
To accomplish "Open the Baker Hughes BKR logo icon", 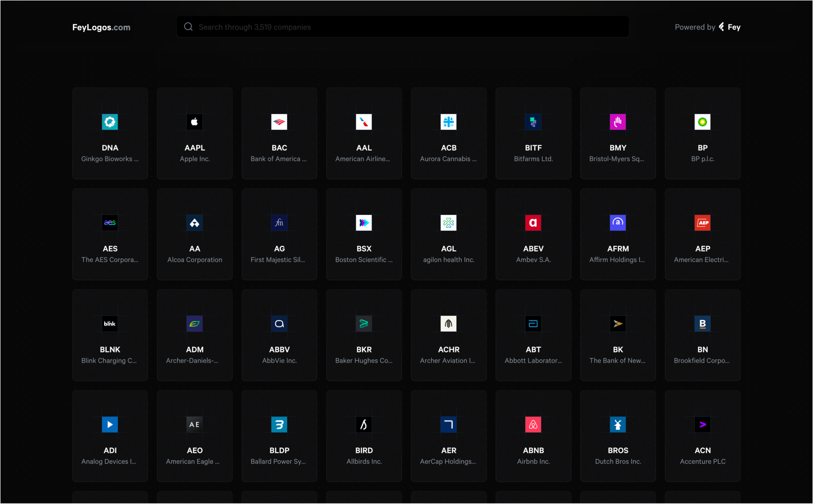I will (x=364, y=324).
